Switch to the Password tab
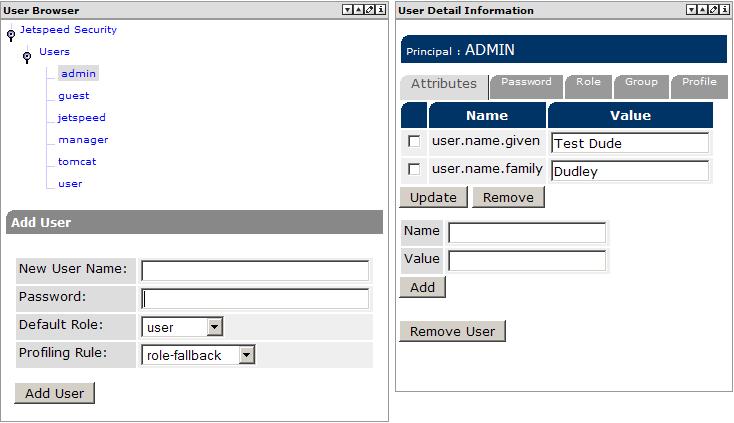 point(526,84)
